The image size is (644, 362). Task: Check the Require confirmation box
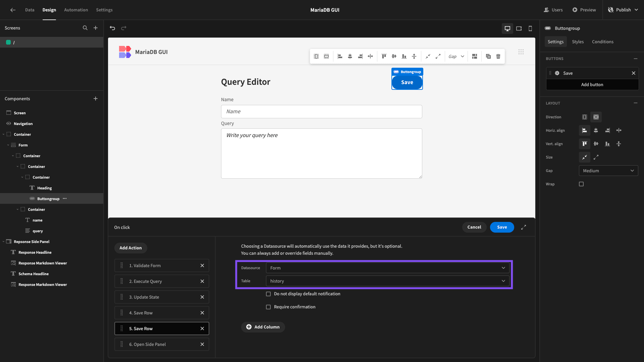tap(268, 307)
